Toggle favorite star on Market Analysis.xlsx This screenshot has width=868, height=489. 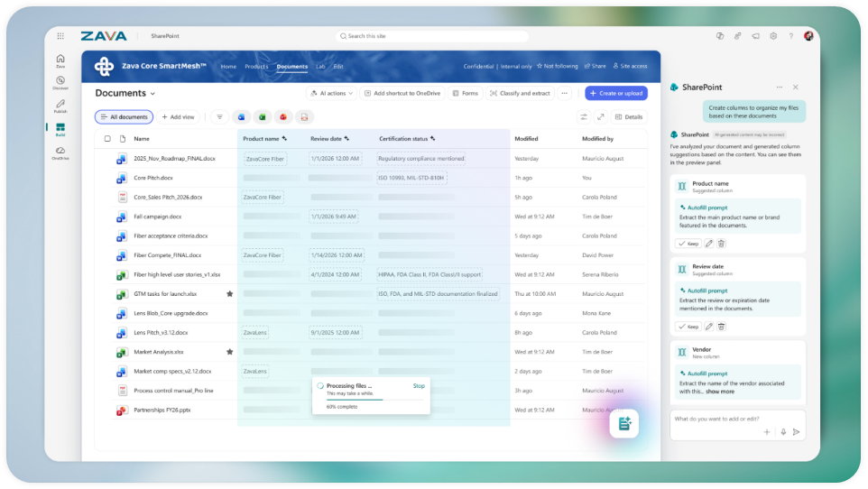point(230,352)
